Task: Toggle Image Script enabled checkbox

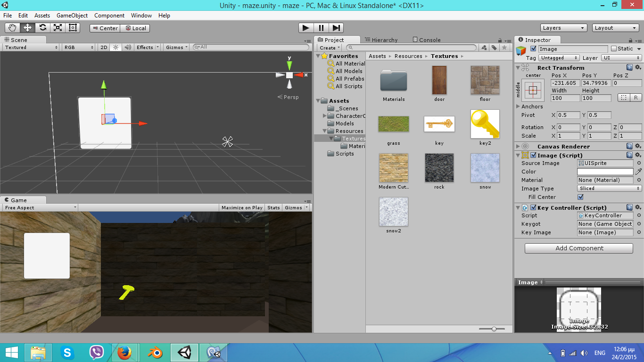Action: 533,155
